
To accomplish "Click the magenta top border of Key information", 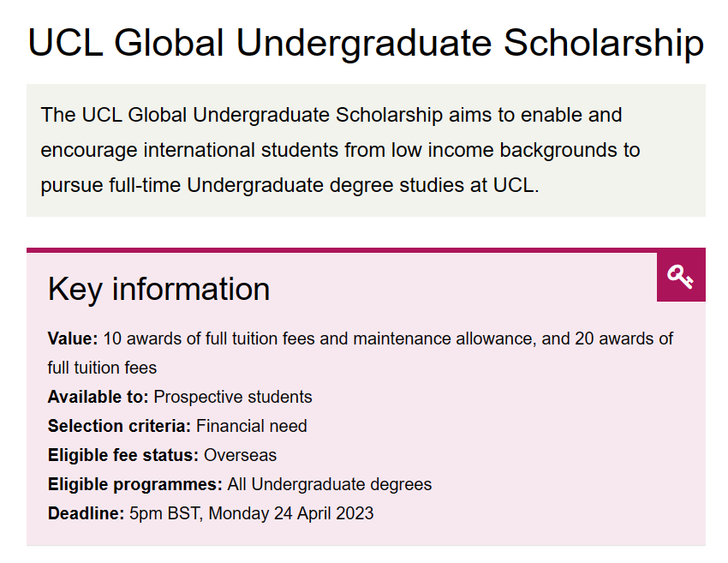I will (x=342, y=250).
